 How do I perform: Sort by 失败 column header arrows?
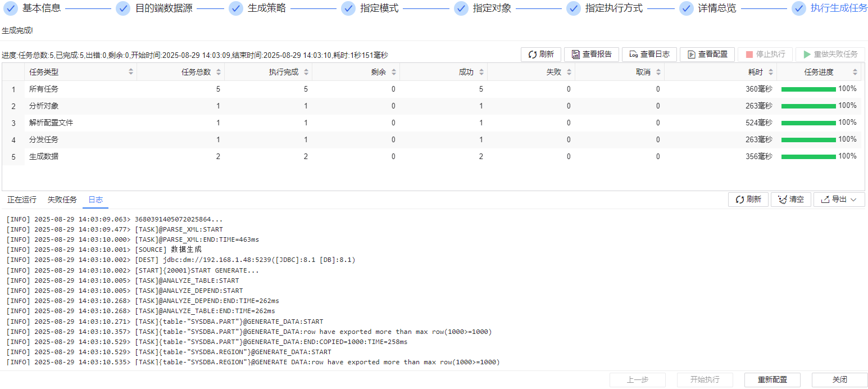click(x=569, y=72)
